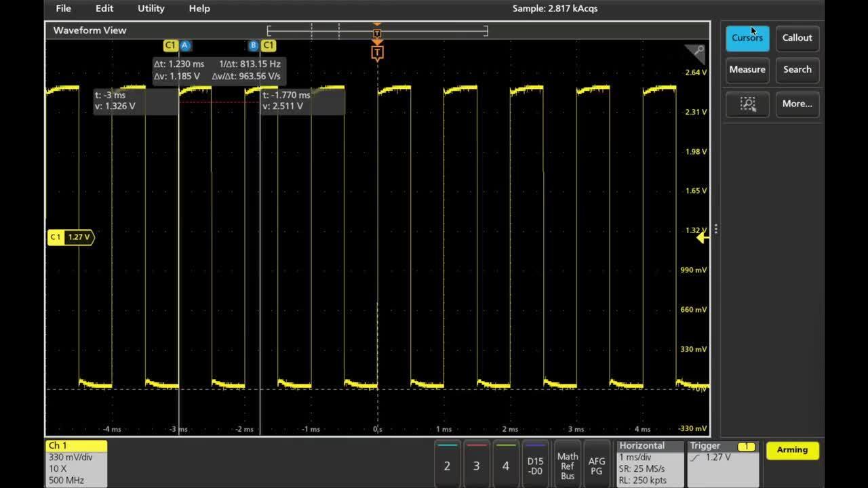This screenshot has width=868, height=488.
Task: Disable the Cursors toggle
Action: coord(747,38)
